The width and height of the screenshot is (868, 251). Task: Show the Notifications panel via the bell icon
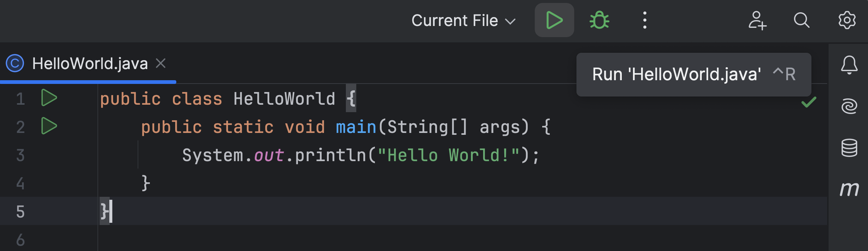coord(849,65)
